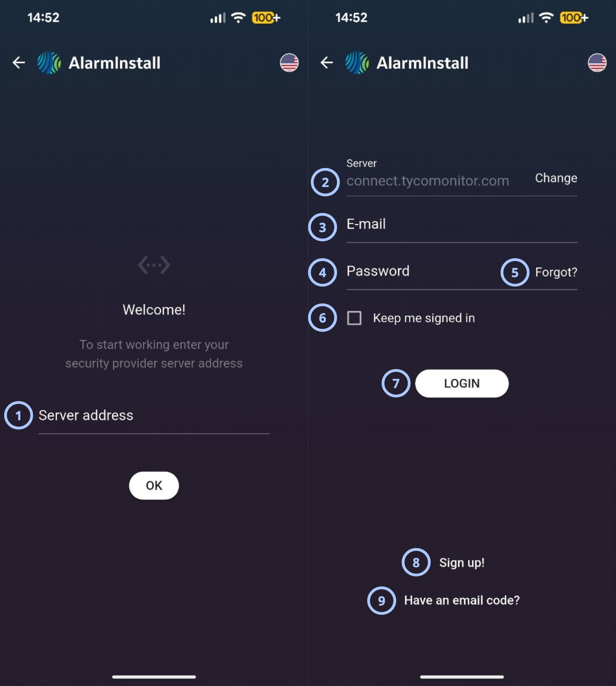Enable Keep me signed in checkbox
The image size is (616, 686).
tap(354, 318)
